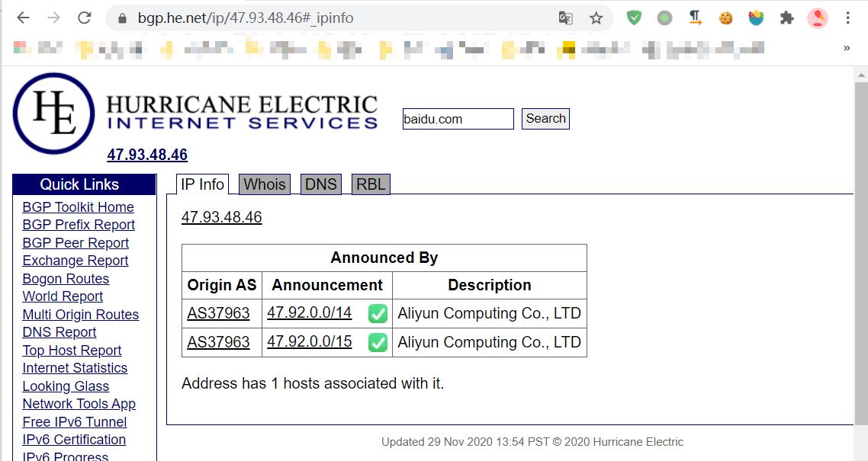Open the paragraph mark extension icon
Viewport: 868px width, 461px height.
[696, 18]
